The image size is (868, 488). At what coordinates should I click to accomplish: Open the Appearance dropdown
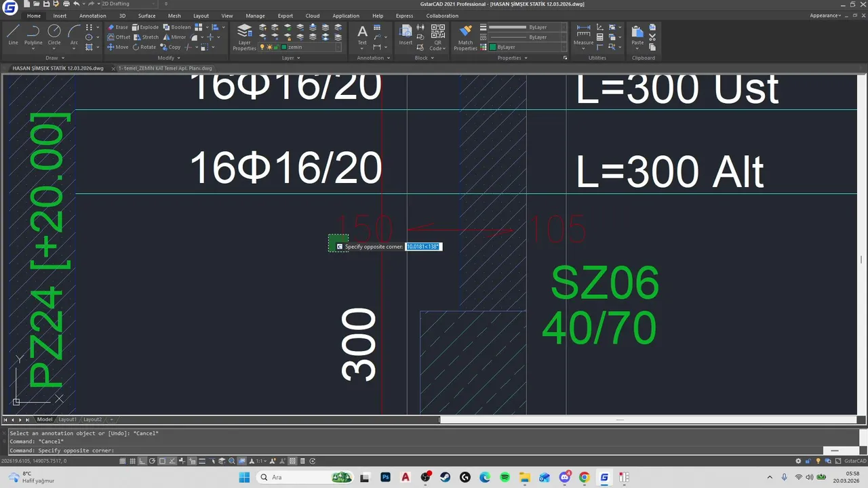click(825, 16)
